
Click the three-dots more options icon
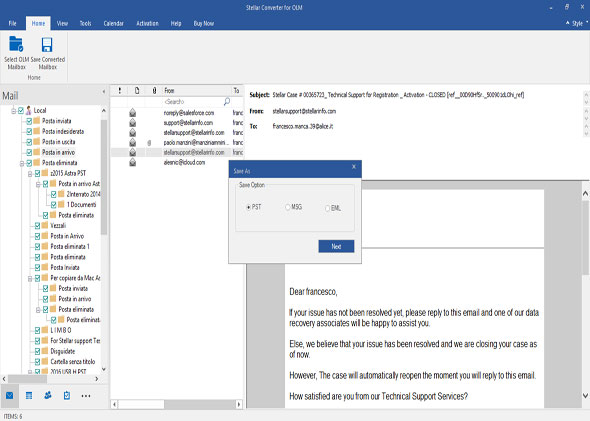pyautogui.click(x=86, y=396)
